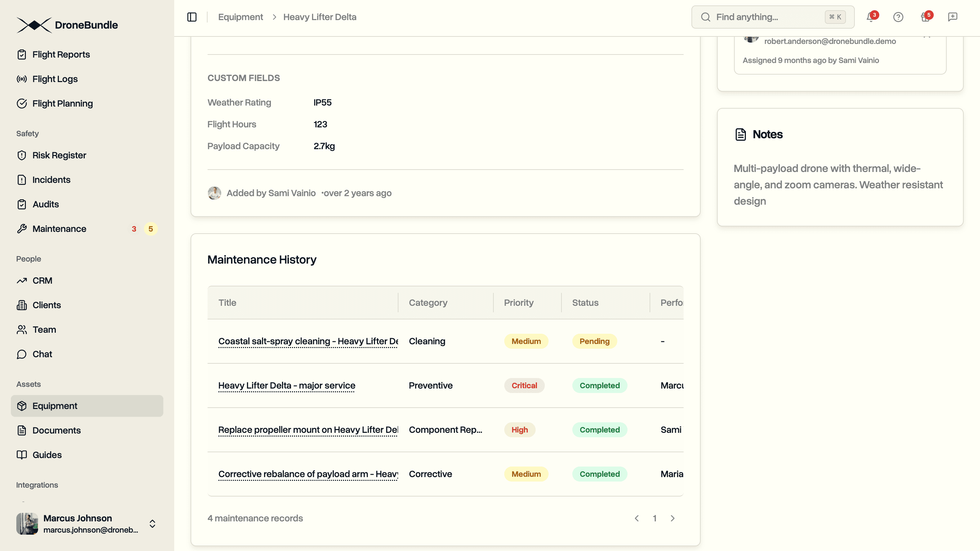Open Heavy Lifter Delta major service record
Image resolution: width=980 pixels, height=551 pixels.
(287, 385)
